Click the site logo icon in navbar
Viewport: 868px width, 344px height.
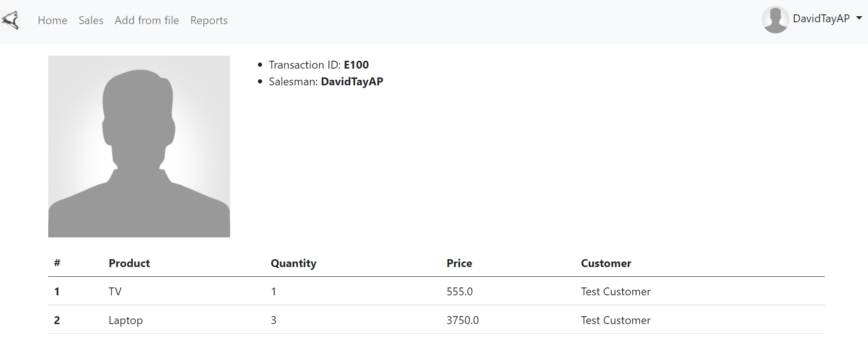(10, 20)
